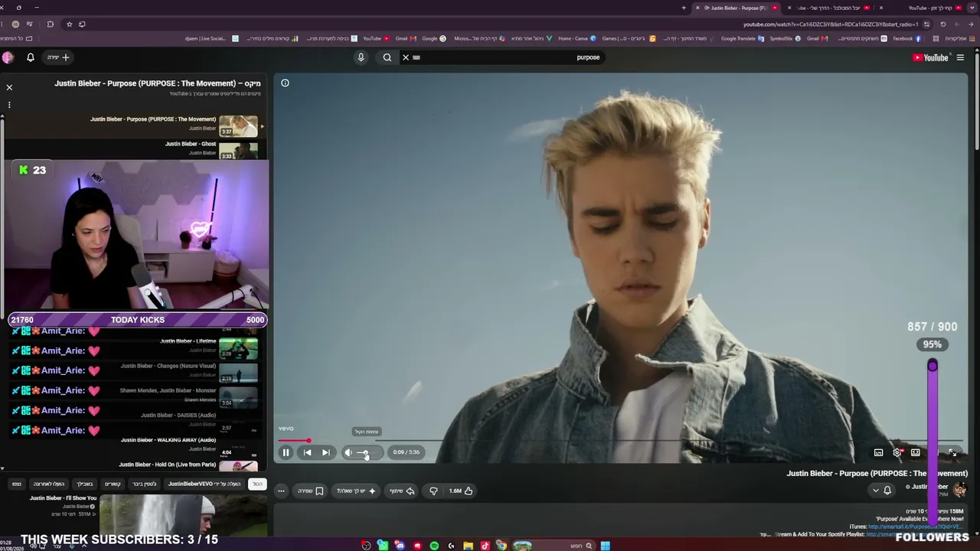Open Discord from the taskbar
This screenshot has height=551, width=980.
pyautogui.click(x=400, y=546)
